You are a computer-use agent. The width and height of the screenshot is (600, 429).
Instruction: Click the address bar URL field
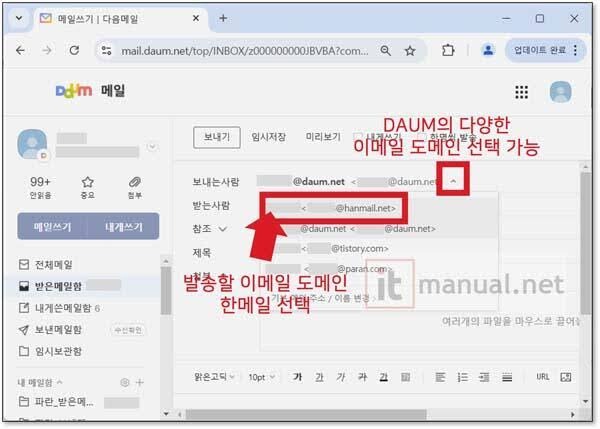click(x=244, y=50)
